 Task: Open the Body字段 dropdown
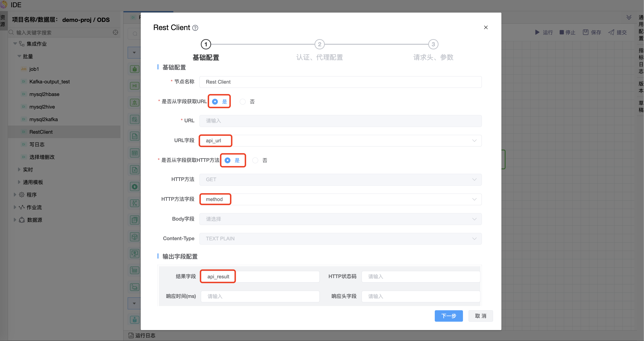[x=474, y=219]
